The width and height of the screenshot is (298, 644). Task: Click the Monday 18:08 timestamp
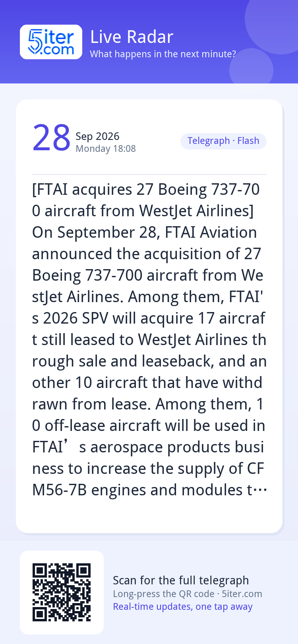pos(106,149)
